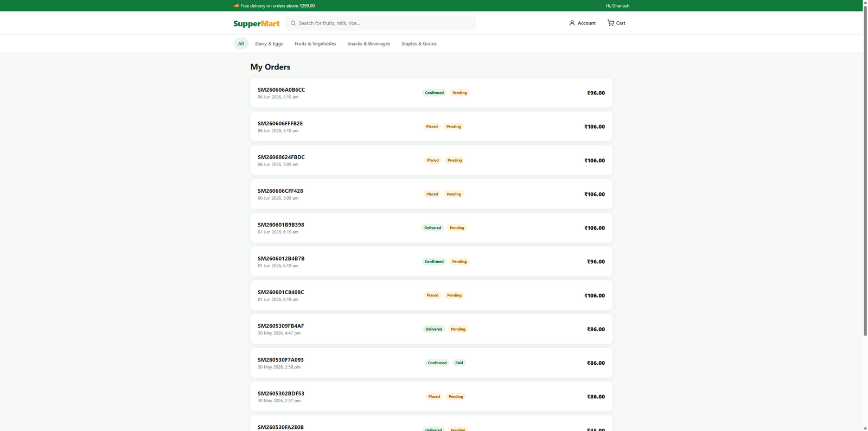Open the Cart icon
This screenshot has height=431, width=868.
click(610, 23)
